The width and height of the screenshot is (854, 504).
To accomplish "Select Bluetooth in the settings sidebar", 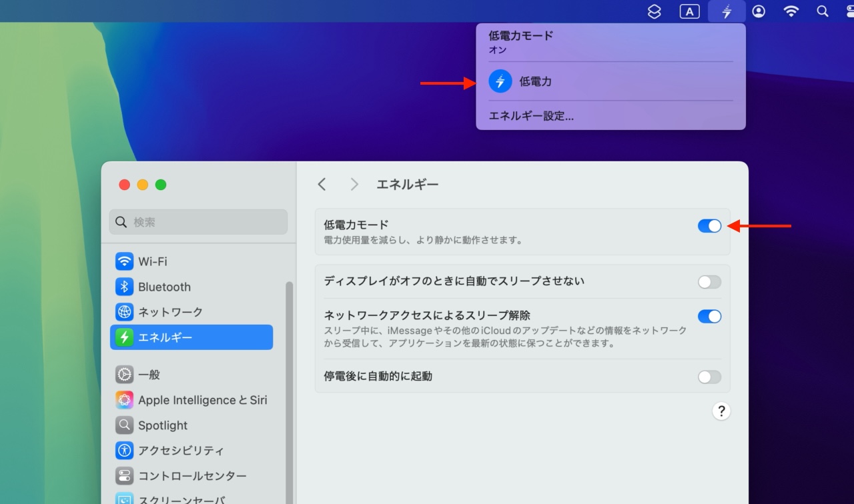I will pyautogui.click(x=191, y=287).
